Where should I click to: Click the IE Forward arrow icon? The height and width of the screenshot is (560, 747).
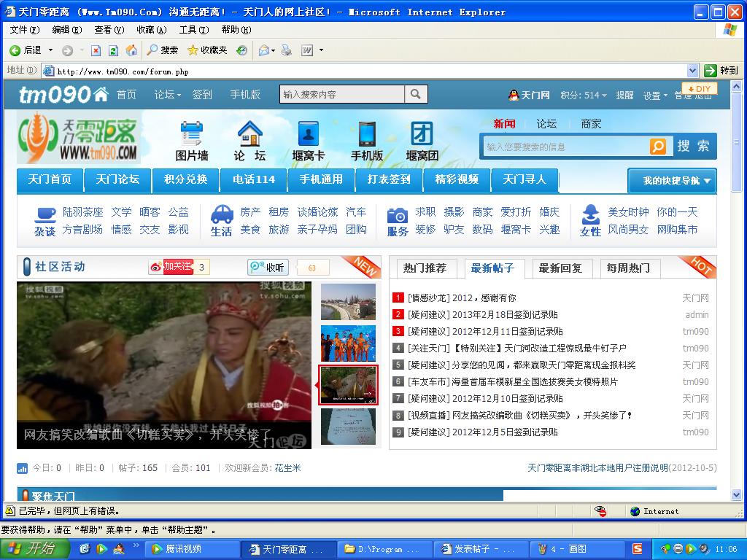(68, 50)
